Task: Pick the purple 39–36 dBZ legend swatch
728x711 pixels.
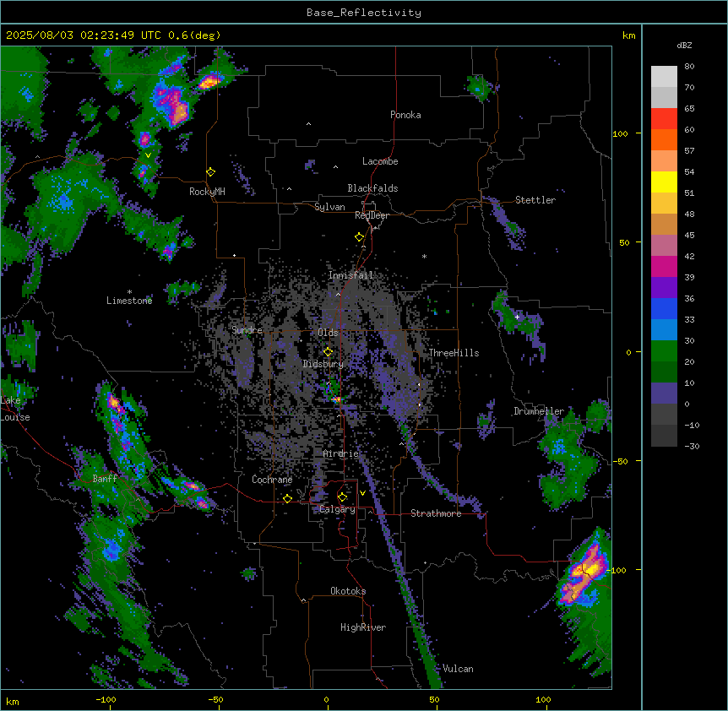Action: pos(664,288)
